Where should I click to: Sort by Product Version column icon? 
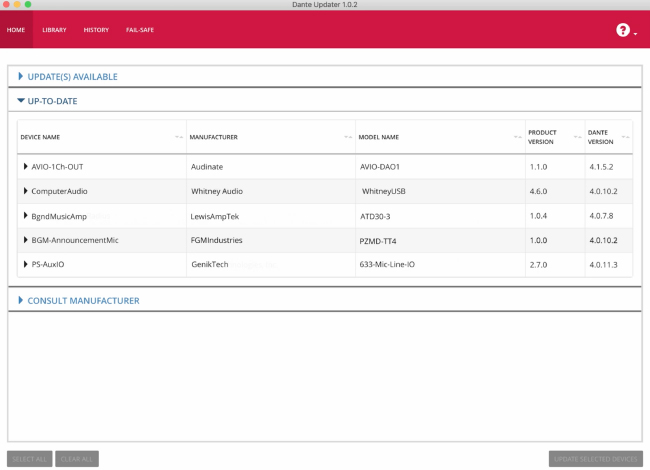tap(576, 137)
